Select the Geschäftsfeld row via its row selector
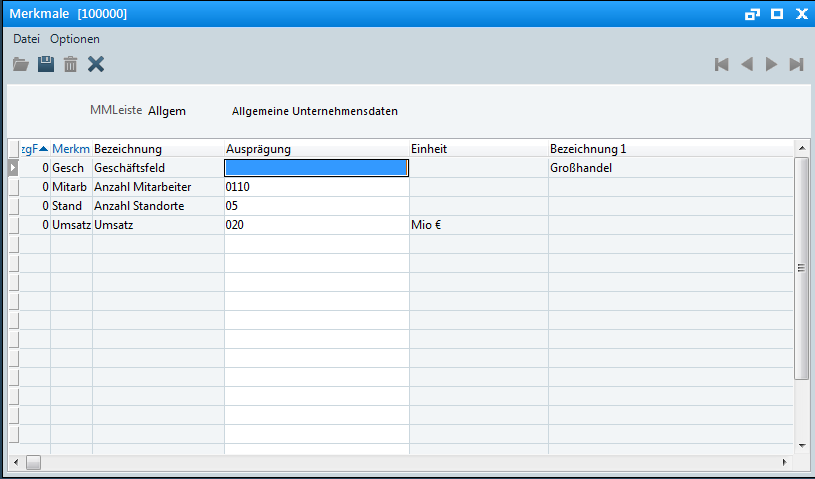Viewport: 815px width, 479px height. pos(14,168)
